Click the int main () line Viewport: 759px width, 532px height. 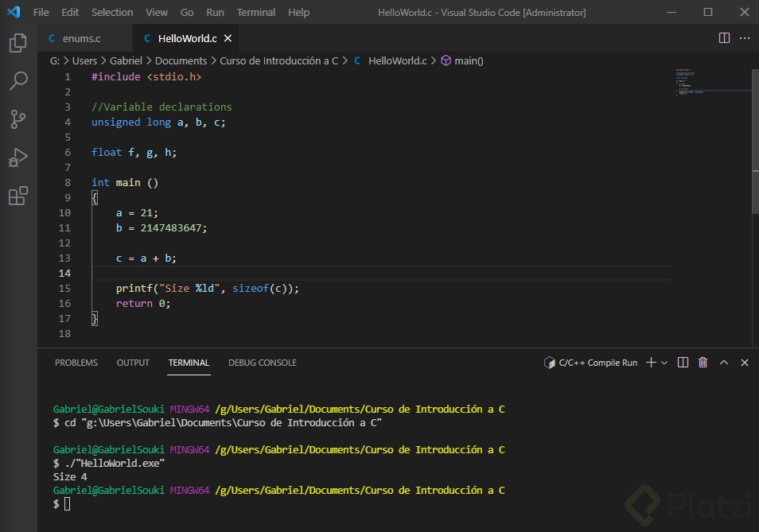[125, 183]
